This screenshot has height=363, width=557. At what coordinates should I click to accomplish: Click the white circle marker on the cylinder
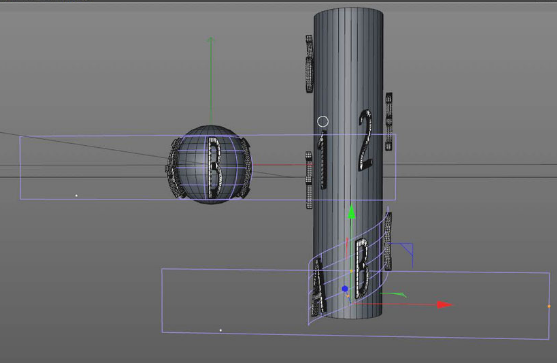coord(323,122)
